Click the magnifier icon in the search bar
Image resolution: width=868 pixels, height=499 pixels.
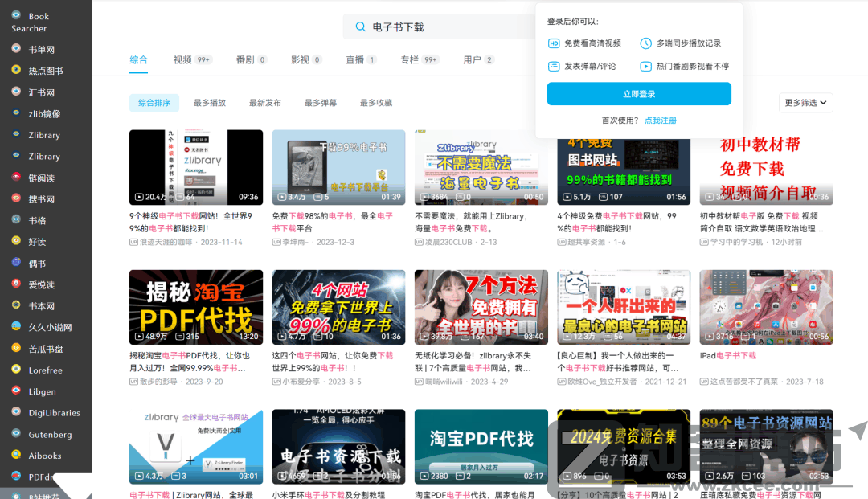[x=361, y=27]
